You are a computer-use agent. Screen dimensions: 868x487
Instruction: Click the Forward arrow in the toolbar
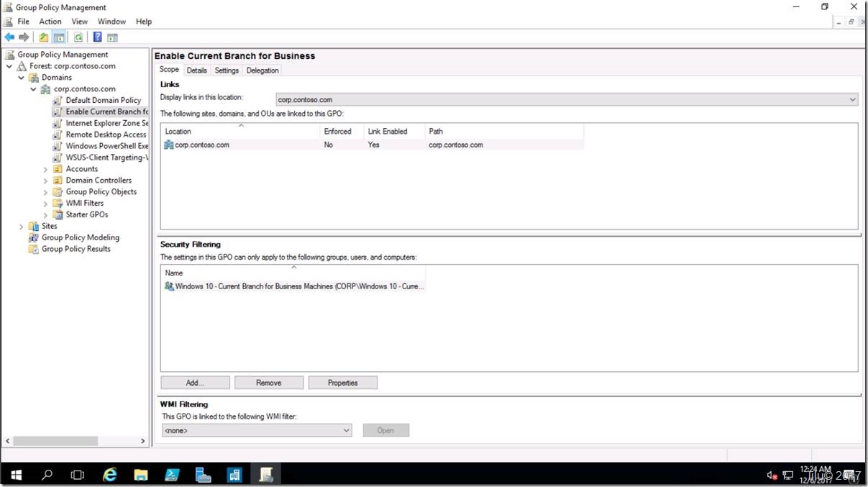pyautogui.click(x=24, y=37)
